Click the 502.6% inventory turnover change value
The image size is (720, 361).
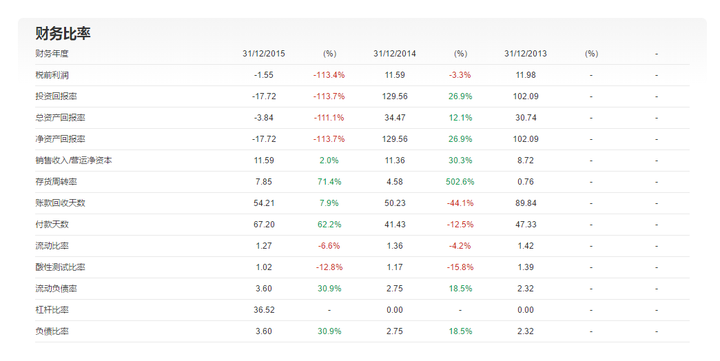click(460, 182)
